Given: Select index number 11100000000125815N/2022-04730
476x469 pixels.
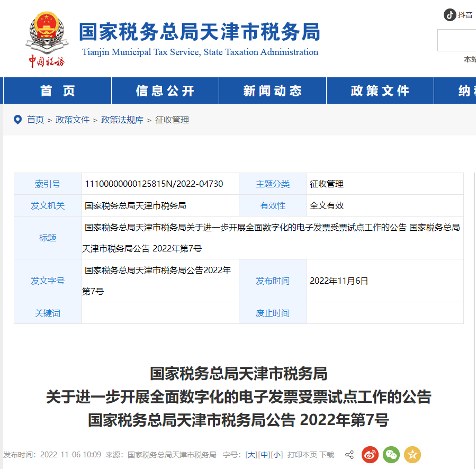Looking at the screenshot, I should (154, 184).
